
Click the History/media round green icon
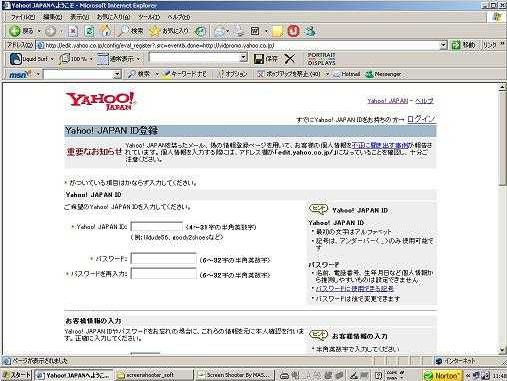[200, 31]
